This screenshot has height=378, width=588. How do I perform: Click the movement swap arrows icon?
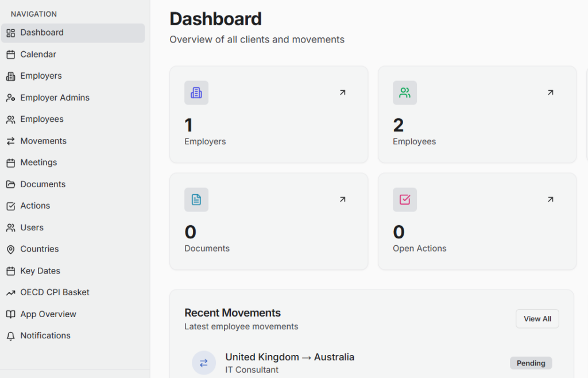coord(204,363)
